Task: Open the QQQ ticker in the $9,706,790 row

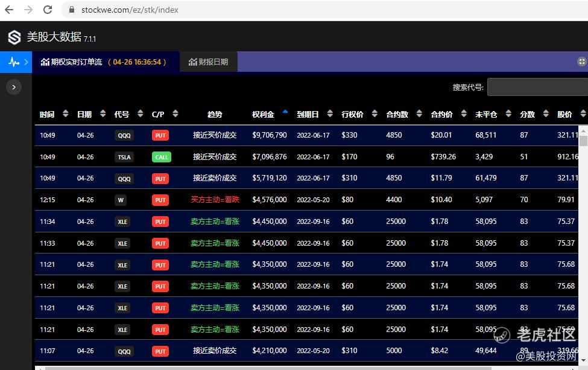Action: click(124, 135)
